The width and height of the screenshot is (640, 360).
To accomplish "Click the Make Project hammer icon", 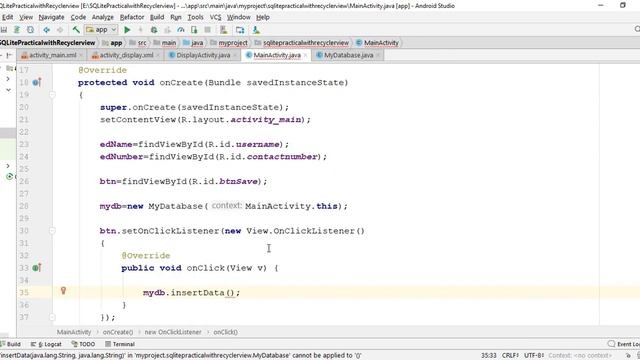I will tap(76, 30).
